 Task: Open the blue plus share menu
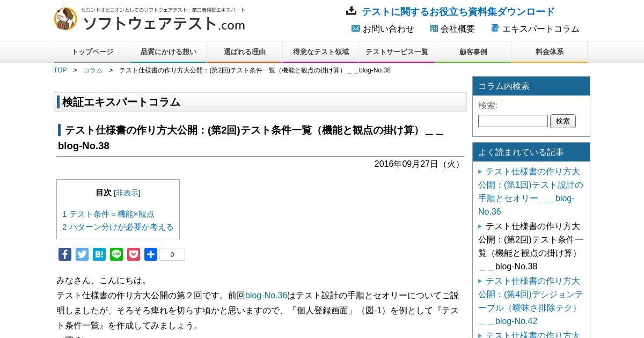point(151,254)
